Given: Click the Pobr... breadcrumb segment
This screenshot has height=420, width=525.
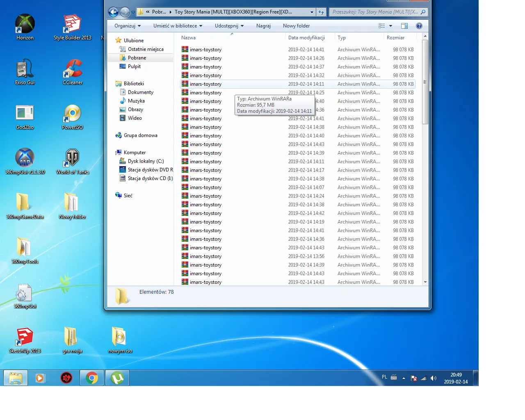Looking at the screenshot, I should click(159, 12).
